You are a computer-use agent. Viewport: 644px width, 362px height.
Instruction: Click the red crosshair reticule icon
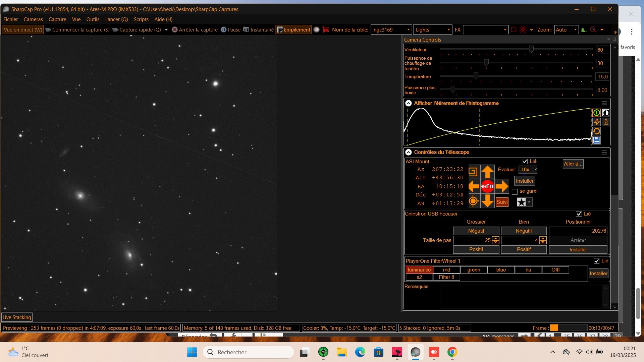[x=523, y=30]
